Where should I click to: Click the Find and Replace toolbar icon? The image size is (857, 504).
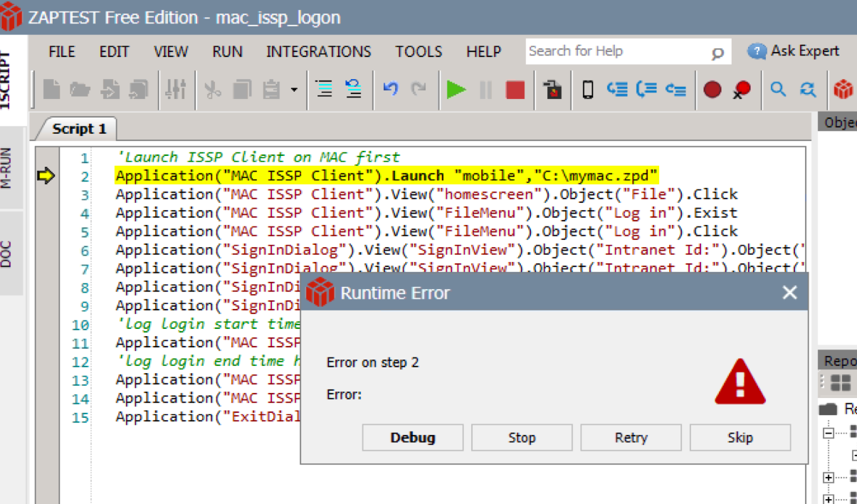pos(808,90)
